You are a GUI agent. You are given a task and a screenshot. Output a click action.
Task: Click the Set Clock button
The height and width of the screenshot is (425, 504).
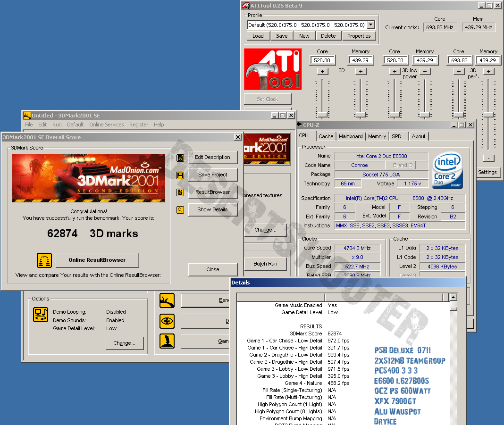(268, 99)
